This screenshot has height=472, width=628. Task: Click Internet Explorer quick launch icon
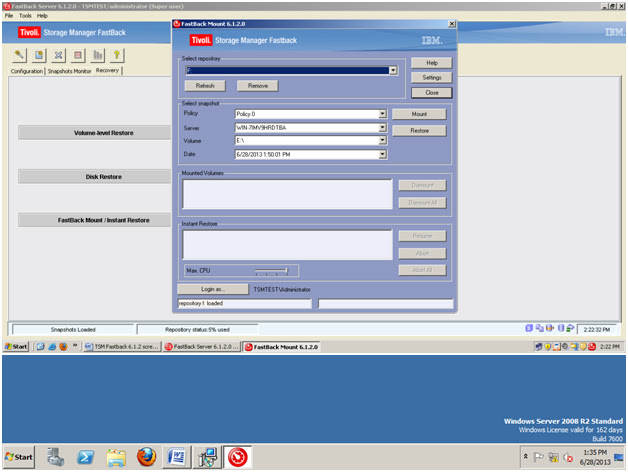(x=52, y=347)
